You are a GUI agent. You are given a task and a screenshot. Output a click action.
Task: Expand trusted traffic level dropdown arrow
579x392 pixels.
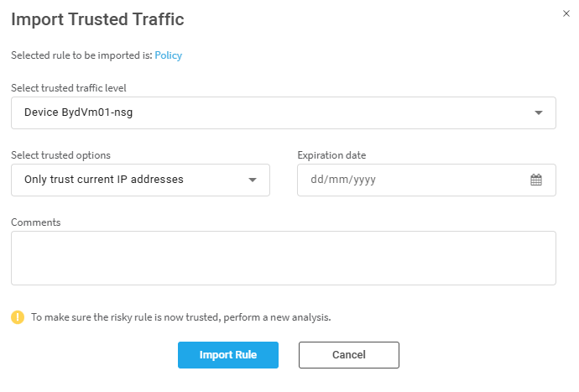pyautogui.click(x=539, y=113)
